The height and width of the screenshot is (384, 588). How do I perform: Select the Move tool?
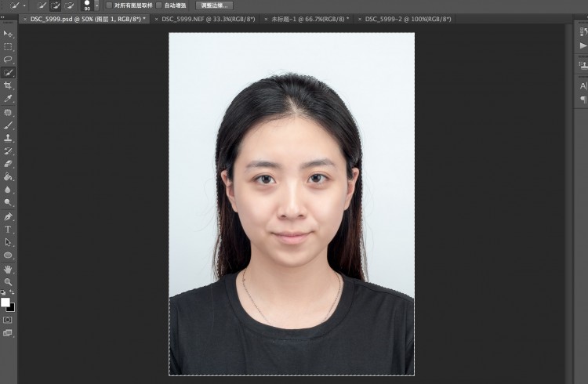click(8, 34)
